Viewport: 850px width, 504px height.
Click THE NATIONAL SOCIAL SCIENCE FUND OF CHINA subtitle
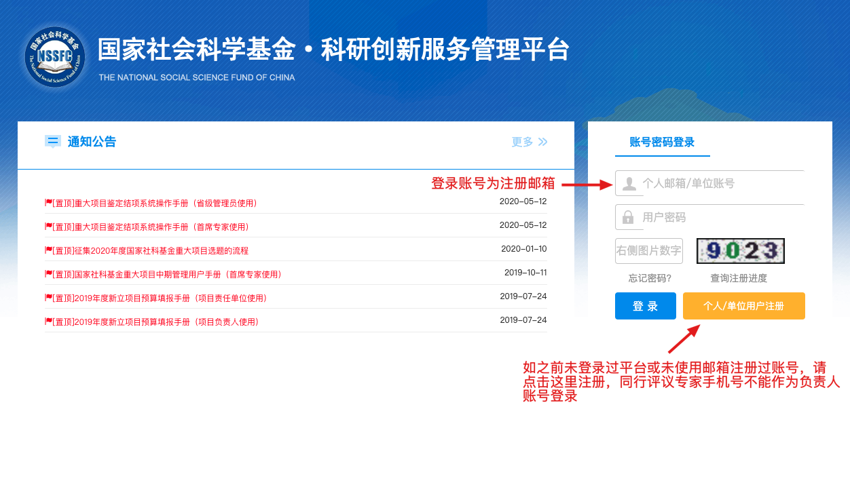tap(197, 77)
